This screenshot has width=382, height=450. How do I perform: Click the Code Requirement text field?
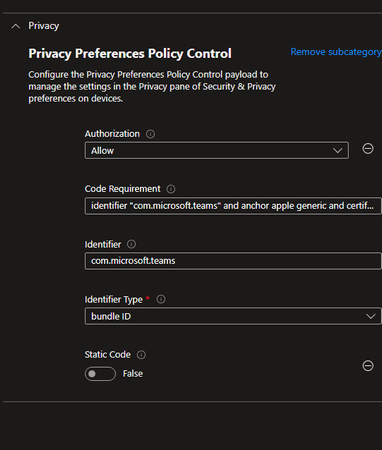click(233, 206)
